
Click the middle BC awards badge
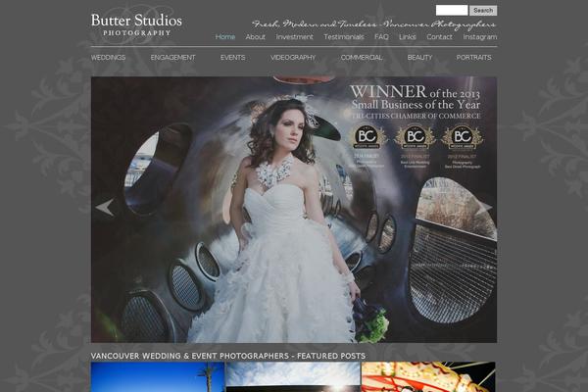[416, 136]
